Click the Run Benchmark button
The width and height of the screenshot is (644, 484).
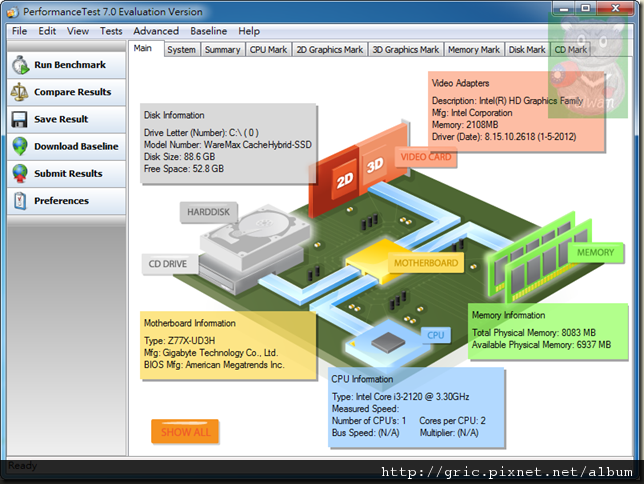tap(66, 65)
